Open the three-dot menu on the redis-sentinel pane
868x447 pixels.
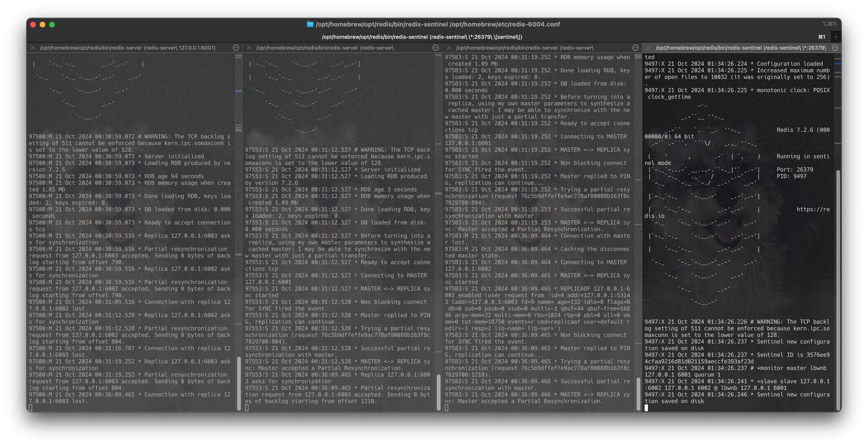pos(835,47)
